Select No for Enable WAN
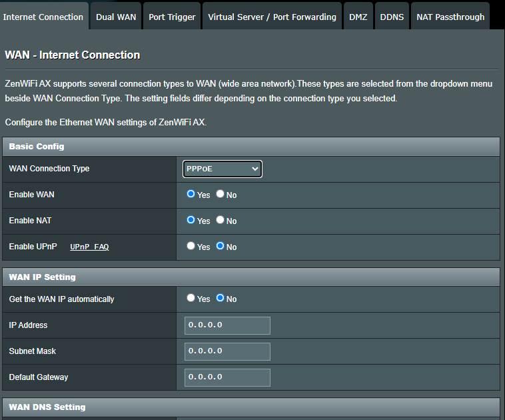Screen dimensions: 505x420 pos(221,194)
